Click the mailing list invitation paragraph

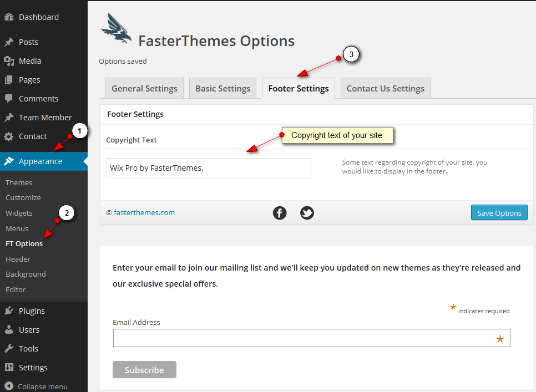316,276
